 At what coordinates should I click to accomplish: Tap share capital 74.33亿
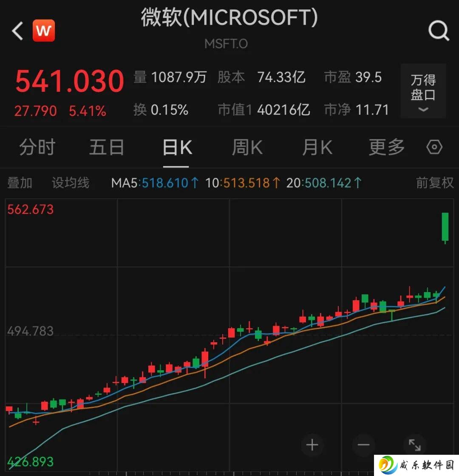[x=281, y=77]
